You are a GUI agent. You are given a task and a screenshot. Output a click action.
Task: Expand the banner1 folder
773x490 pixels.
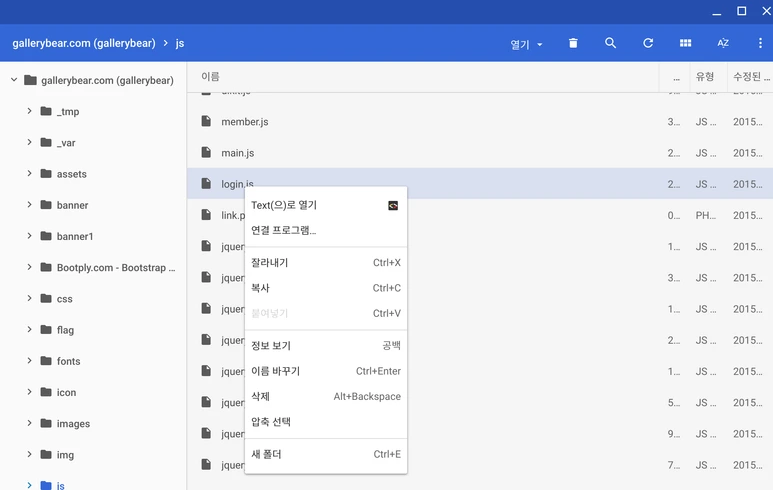pyautogui.click(x=30, y=236)
